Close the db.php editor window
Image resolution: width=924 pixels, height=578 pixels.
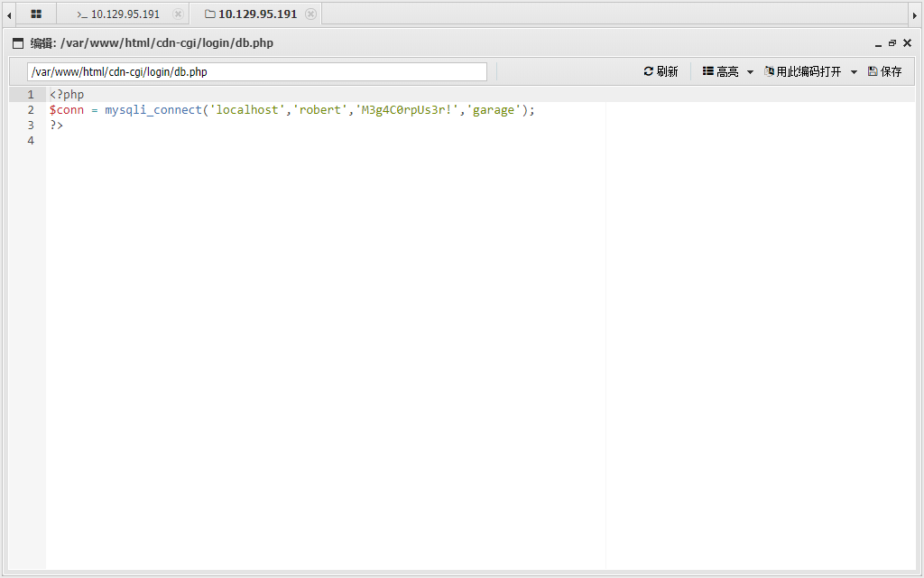(x=908, y=43)
